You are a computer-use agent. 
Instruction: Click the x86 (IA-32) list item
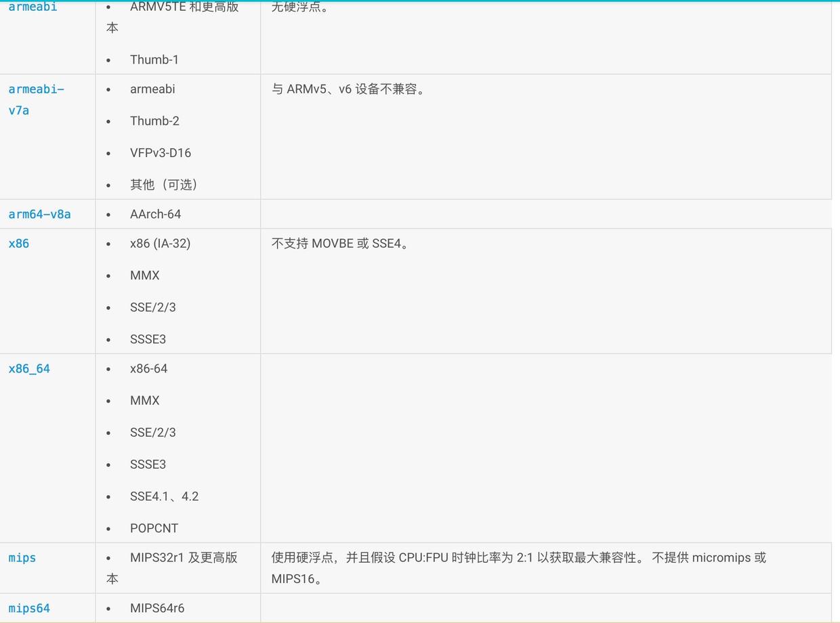[x=161, y=244]
